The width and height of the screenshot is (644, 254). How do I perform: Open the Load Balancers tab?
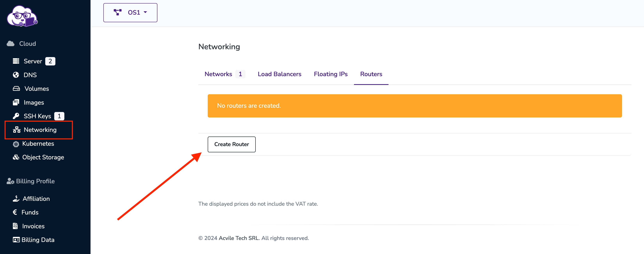click(x=279, y=74)
